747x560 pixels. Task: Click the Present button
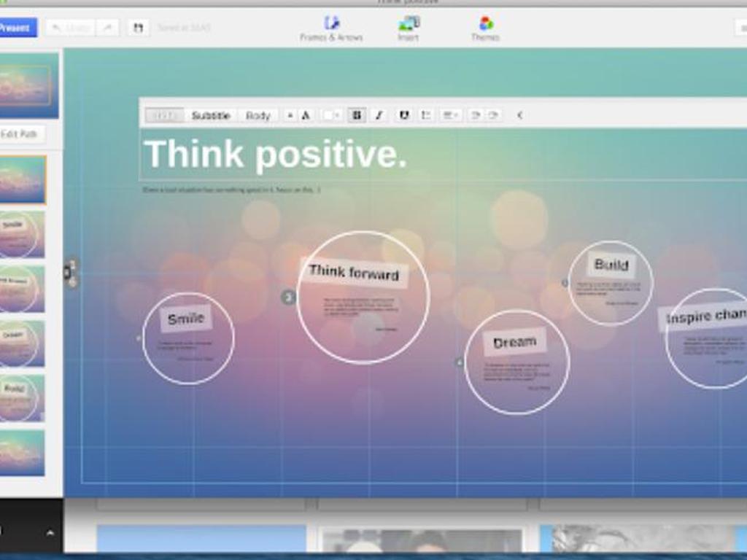coord(16,28)
